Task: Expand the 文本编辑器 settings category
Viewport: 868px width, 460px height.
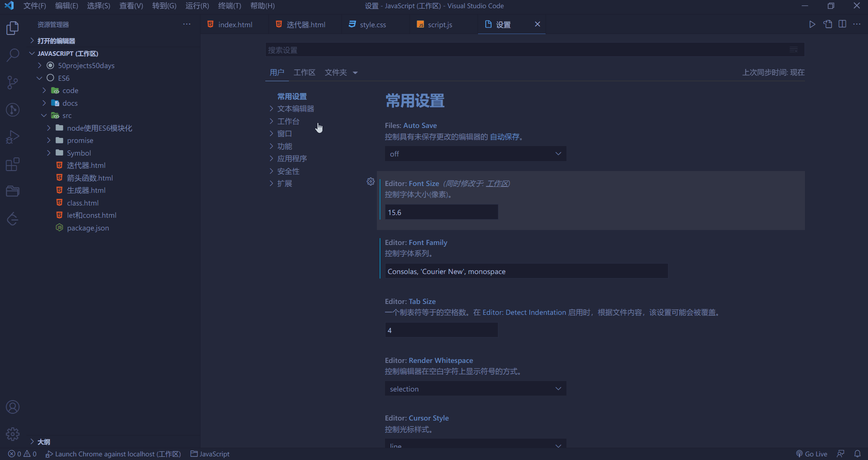Action: [x=295, y=109]
